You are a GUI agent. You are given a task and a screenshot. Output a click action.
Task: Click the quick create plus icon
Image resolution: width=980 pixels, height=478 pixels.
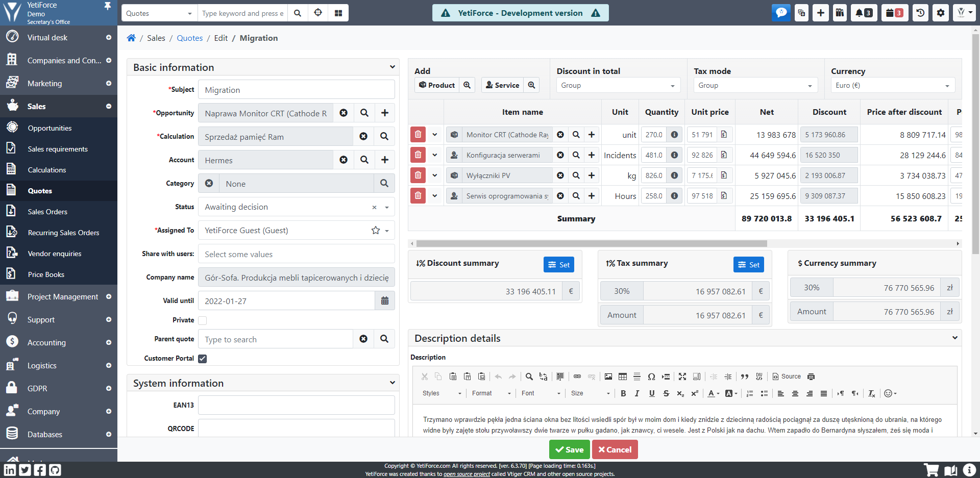(x=820, y=13)
